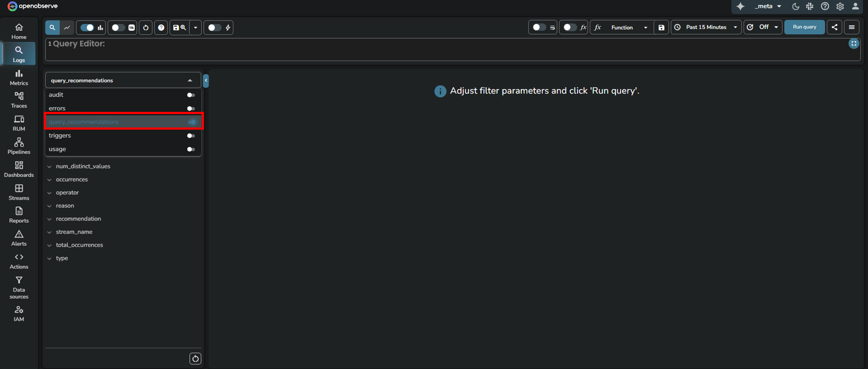Click into the Query Editor input

tap(453, 49)
